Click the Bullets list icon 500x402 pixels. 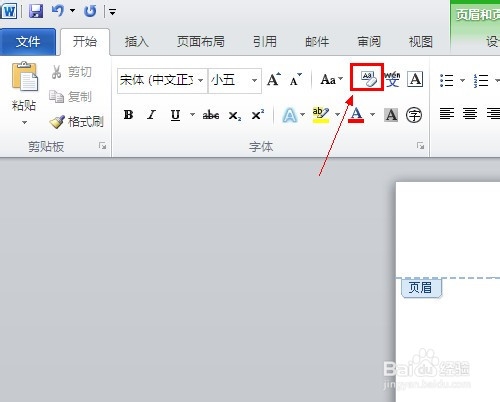pos(447,80)
